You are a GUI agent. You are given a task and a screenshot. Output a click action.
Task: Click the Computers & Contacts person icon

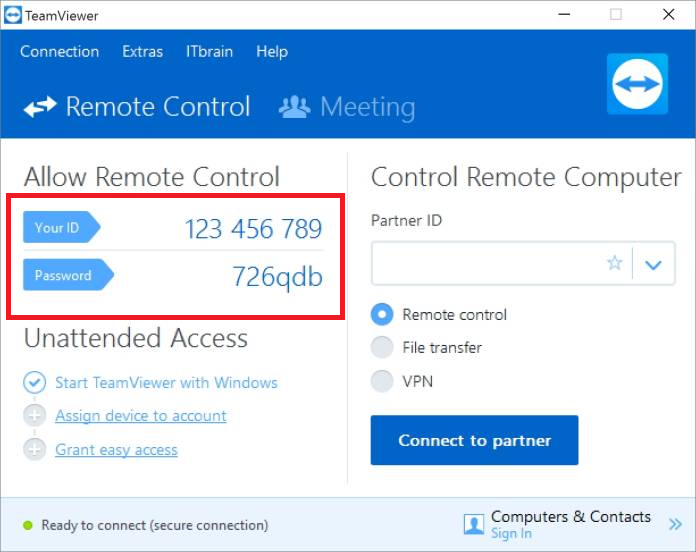pos(474,524)
